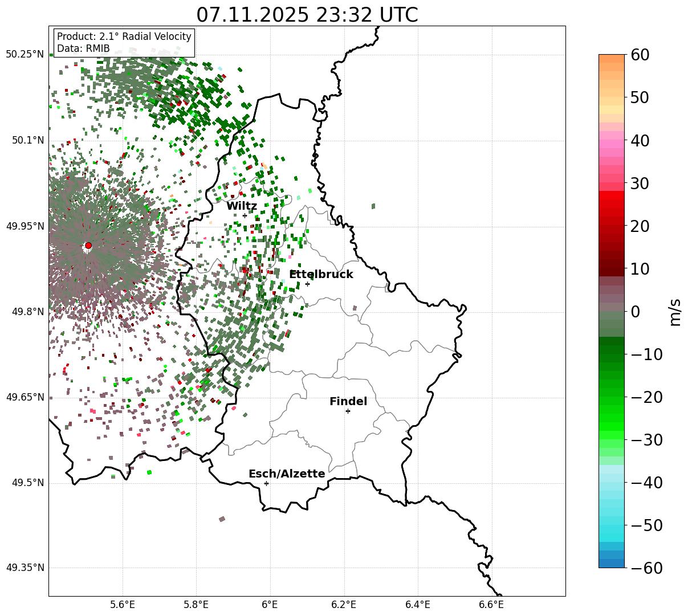Screen dimensions: 688x616
Task: Click the −60 tick label on colorbar
Action: (647, 568)
